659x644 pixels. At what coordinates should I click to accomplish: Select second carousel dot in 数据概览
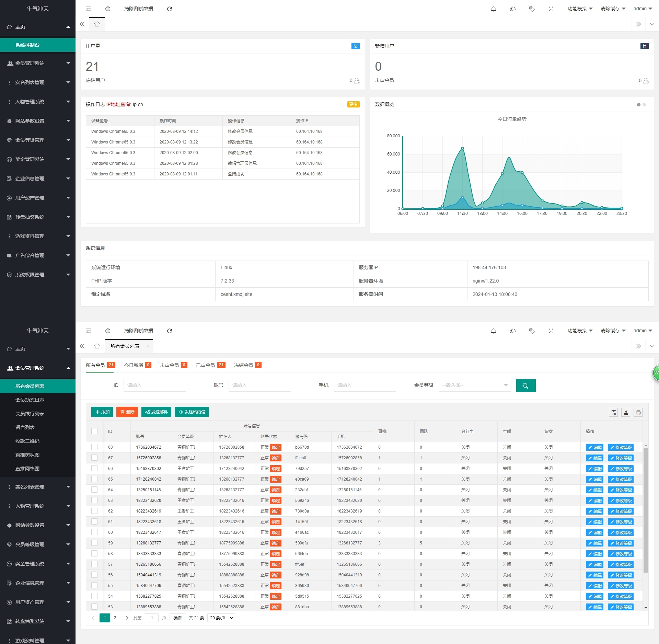(644, 105)
